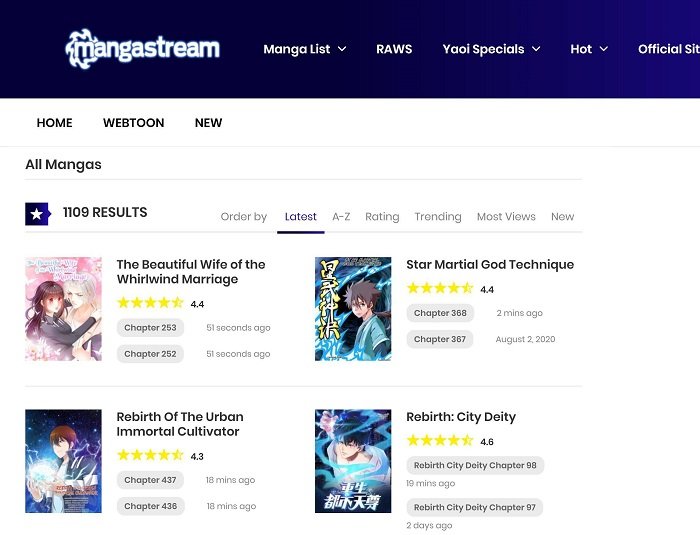
Task: Sort results by New
Action: pos(562,217)
